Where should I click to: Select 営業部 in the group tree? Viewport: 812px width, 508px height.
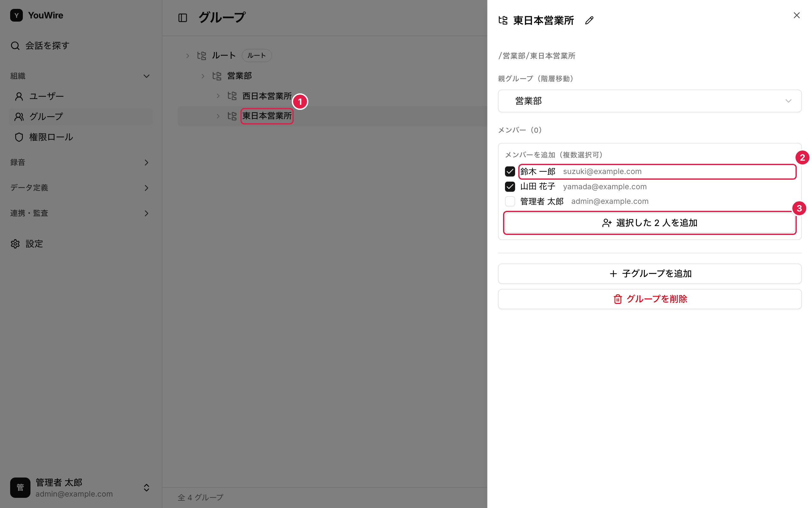click(x=239, y=76)
